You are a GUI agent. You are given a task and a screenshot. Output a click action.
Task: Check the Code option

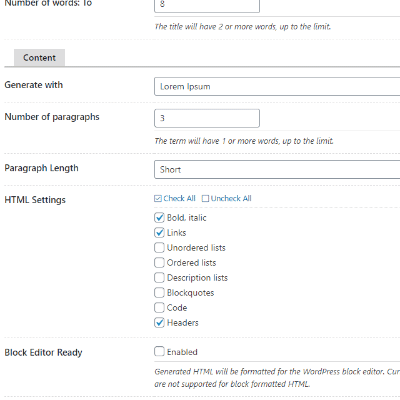point(159,308)
